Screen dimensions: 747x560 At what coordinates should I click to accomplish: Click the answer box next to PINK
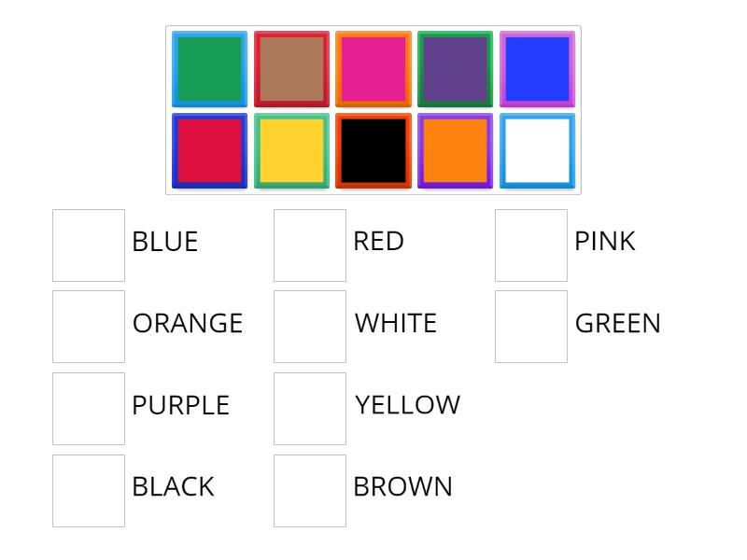530,242
